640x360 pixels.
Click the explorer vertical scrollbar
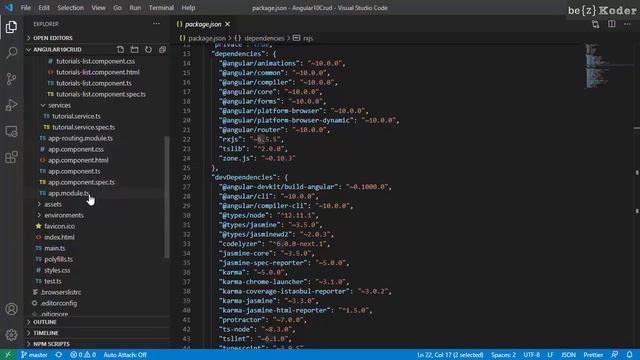click(x=167, y=197)
